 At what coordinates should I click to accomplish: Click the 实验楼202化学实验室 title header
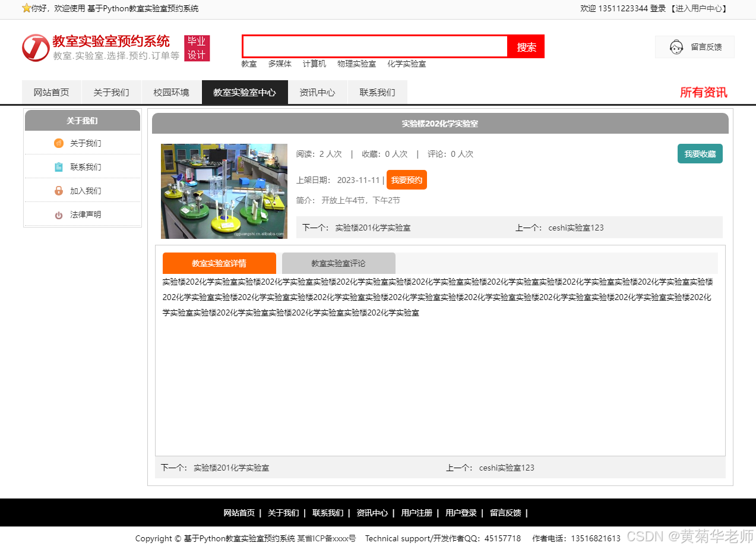440,124
